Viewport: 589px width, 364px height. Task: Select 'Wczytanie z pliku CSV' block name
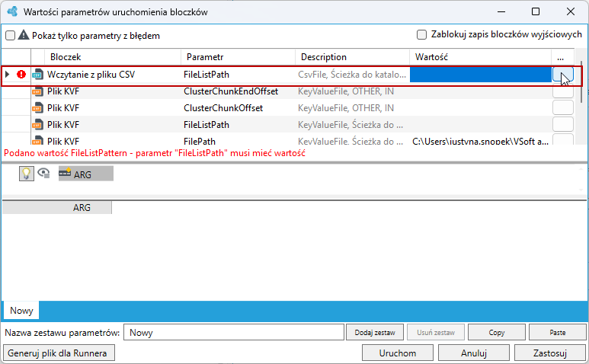(x=91, y=75)
